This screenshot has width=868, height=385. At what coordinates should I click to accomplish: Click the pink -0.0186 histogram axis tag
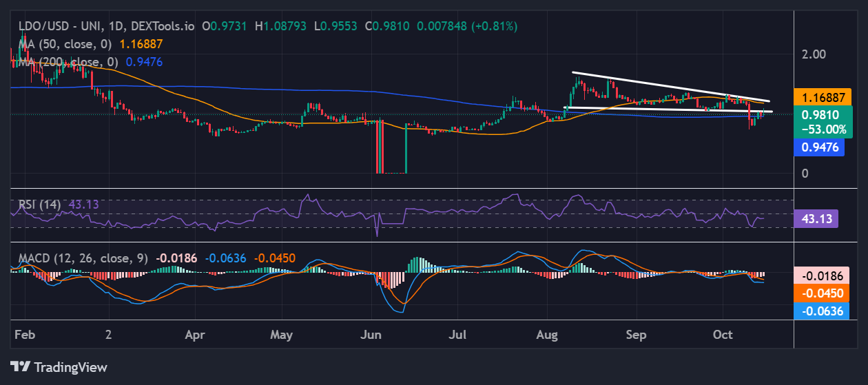coord(820,275)
